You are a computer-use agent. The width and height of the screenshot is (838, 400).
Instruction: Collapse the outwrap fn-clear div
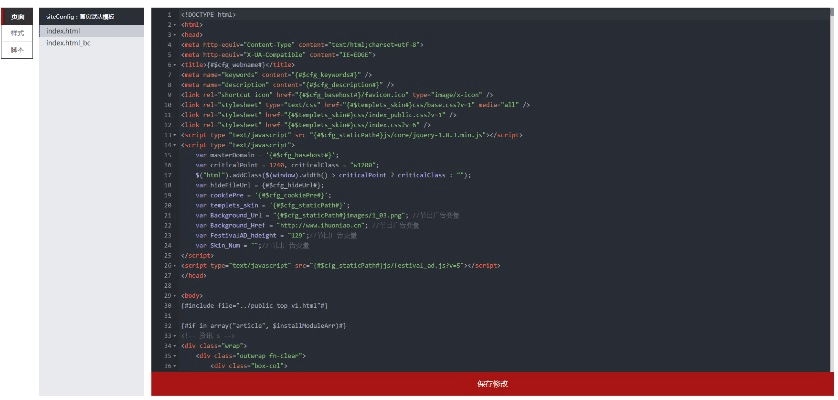[x=174, y=355]
